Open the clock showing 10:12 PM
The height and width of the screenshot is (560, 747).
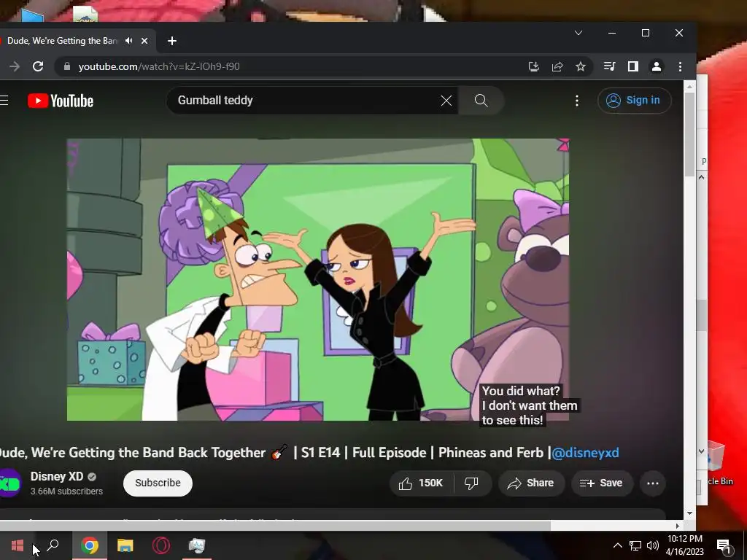(684, 545)
